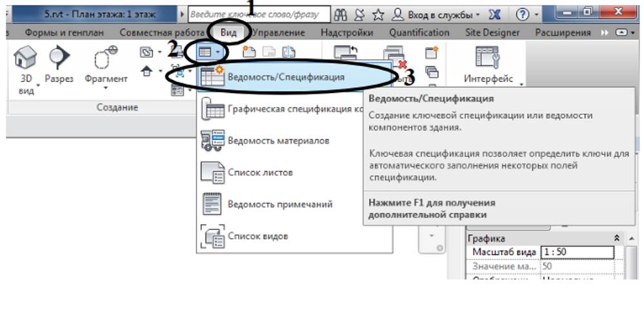This screenshot has width=644, height=310.
Task: Click the 5.rvt - План этажа title text
Action: (x=100, y=14)
